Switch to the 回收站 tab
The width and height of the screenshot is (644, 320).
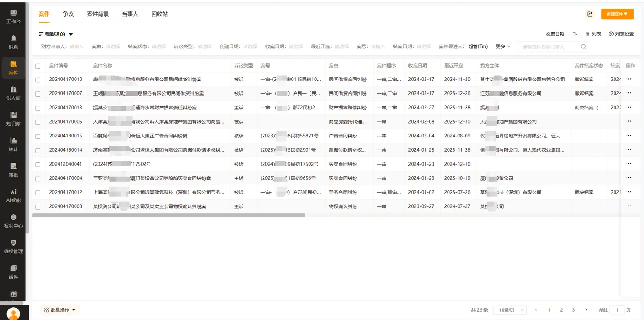pos(160,14)
